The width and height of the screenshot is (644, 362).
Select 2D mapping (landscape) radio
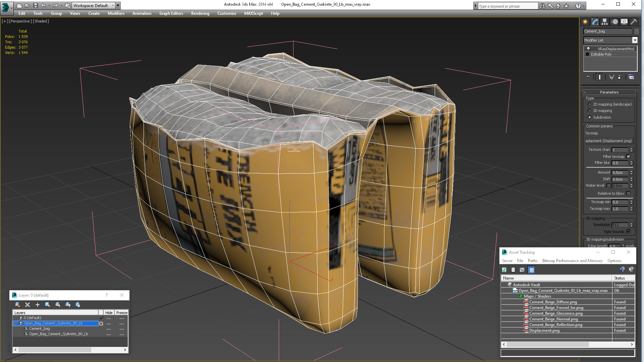pyautogui.click(x=589, y=104)
